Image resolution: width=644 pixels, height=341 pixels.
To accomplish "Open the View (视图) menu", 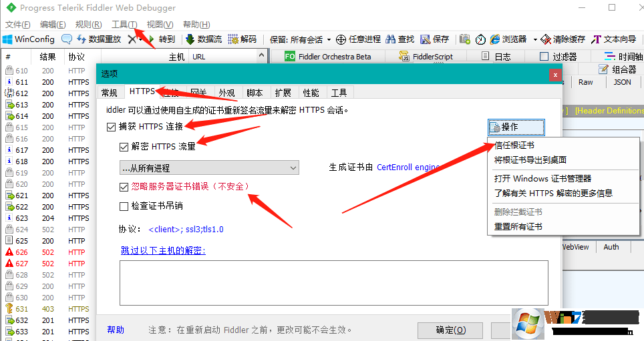I will click(160, 25).
